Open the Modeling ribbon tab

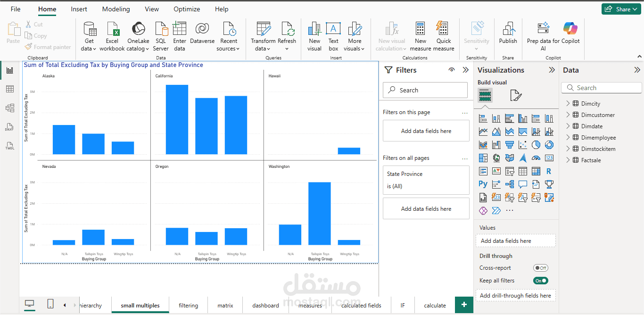116,9
